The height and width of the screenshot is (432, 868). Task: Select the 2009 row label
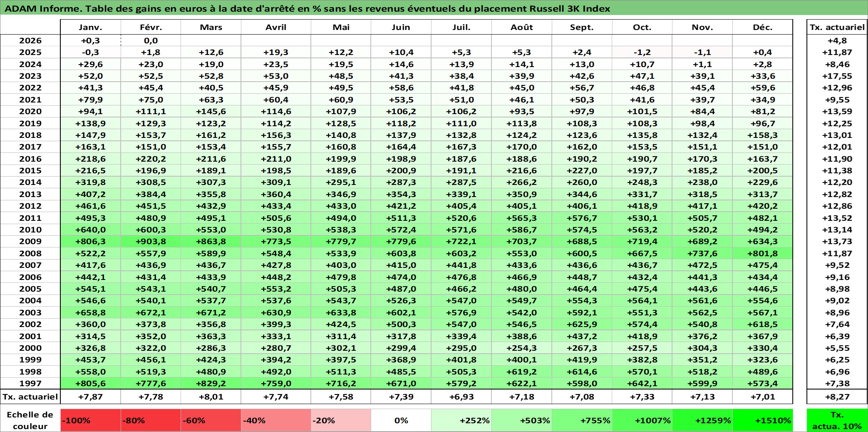pyautogui.click(x=30, y=241)
